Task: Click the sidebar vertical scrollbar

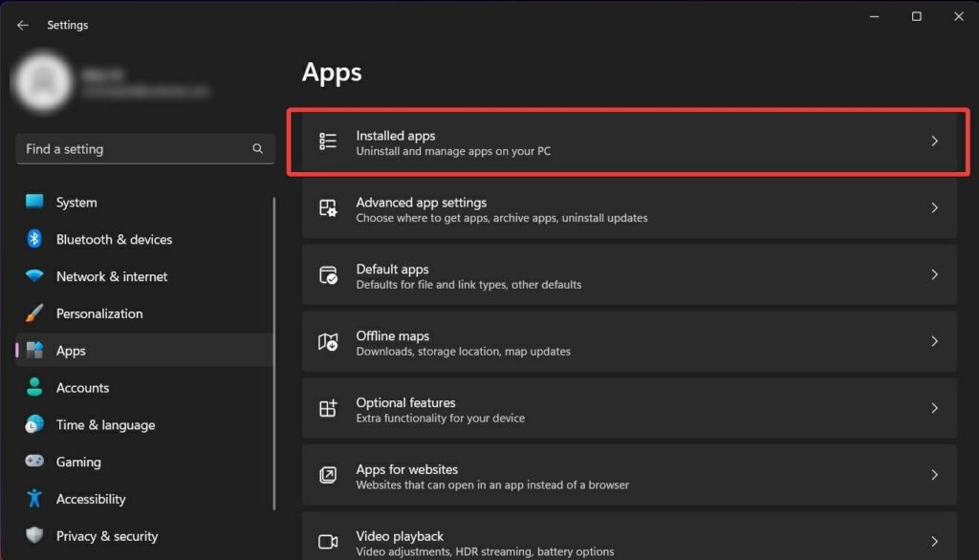Action: click(x=274, y=354)
